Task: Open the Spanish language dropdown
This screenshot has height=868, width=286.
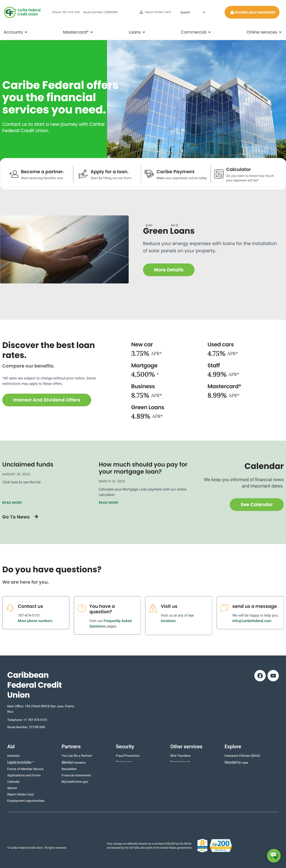Action: [x=192, y=12]
